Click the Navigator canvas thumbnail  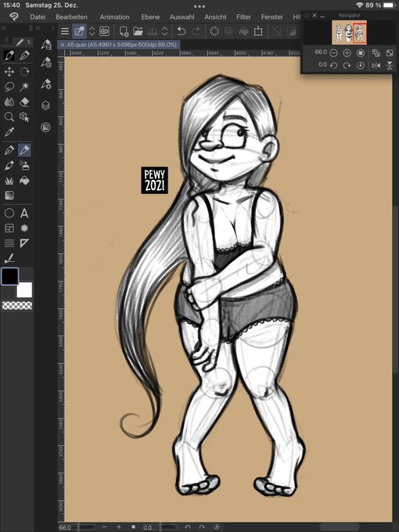tap(350, 33)
